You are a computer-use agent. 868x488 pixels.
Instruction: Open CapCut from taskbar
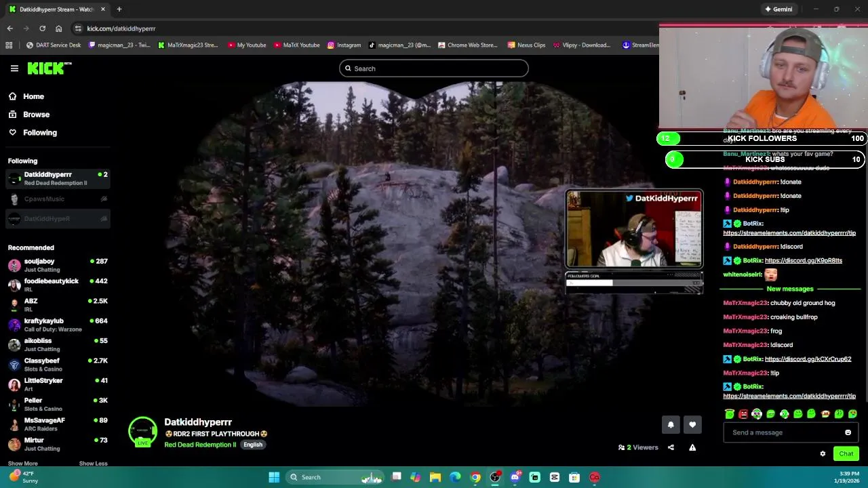[555, 477]
